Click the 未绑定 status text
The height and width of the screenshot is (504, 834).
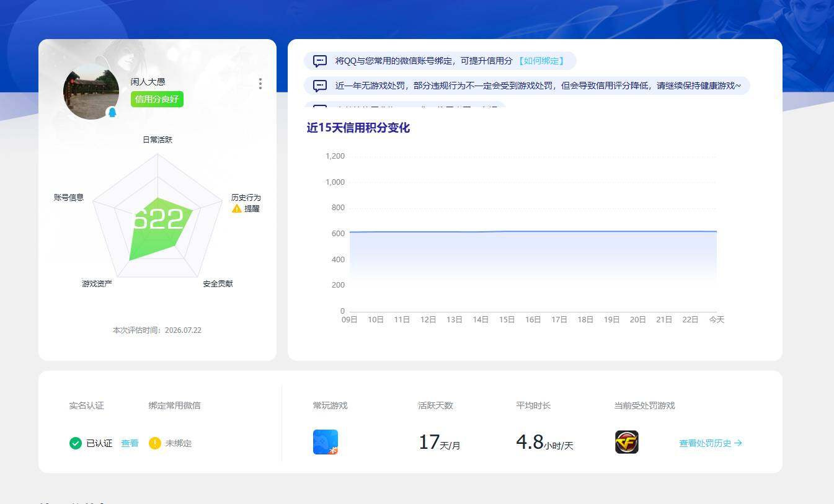179,443
